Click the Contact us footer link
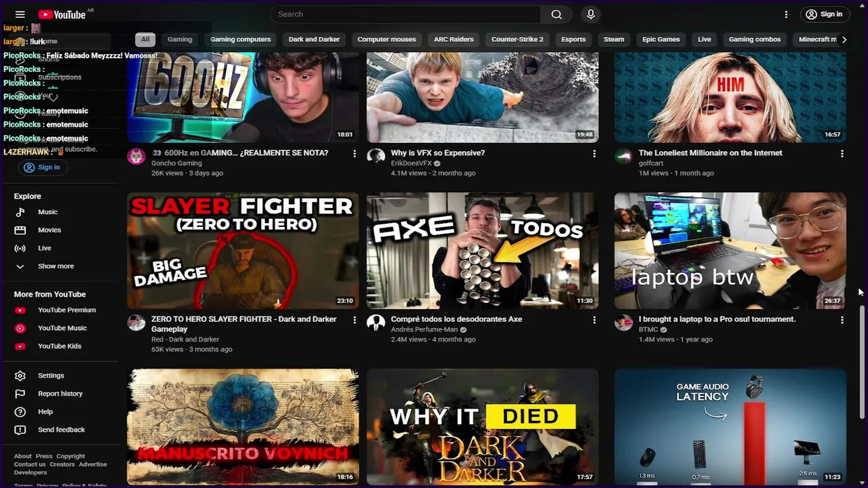Image resolution: width=868 pixels, height=488 pixels. click(30, 464)
